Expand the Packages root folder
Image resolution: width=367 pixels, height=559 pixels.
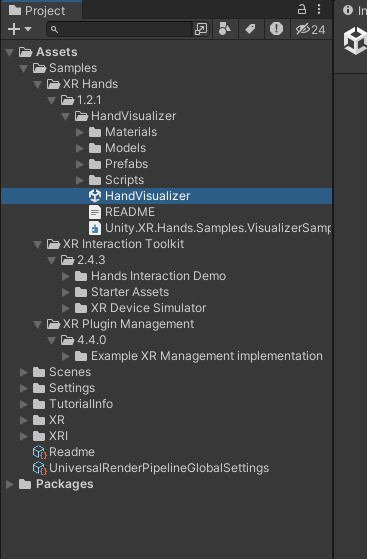[10, 484]
